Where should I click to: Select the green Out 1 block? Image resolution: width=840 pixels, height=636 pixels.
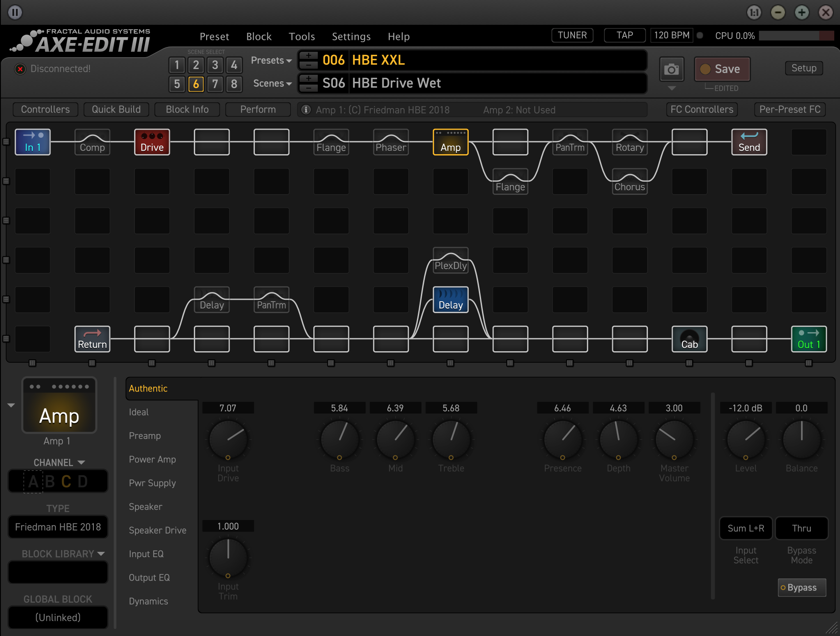(x=809, y=339)
